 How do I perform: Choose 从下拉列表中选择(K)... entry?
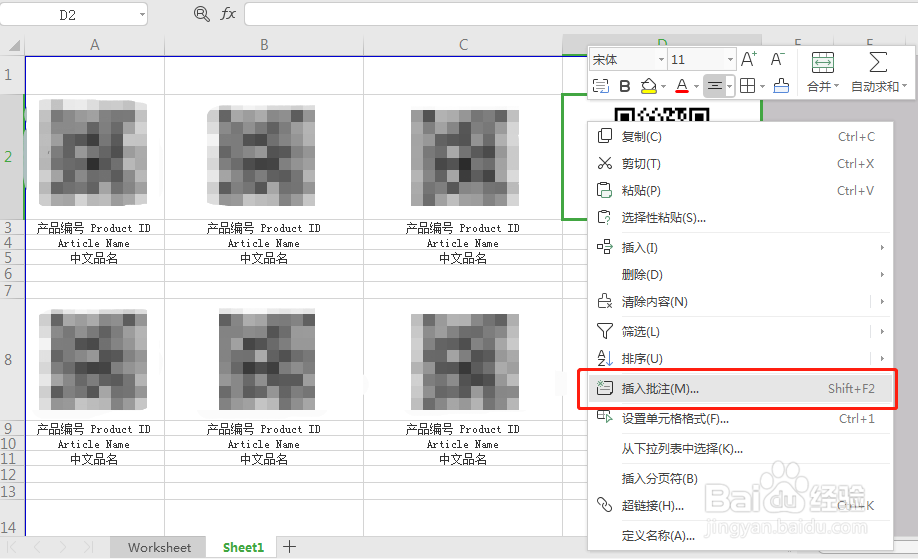[x=740, y=449]
